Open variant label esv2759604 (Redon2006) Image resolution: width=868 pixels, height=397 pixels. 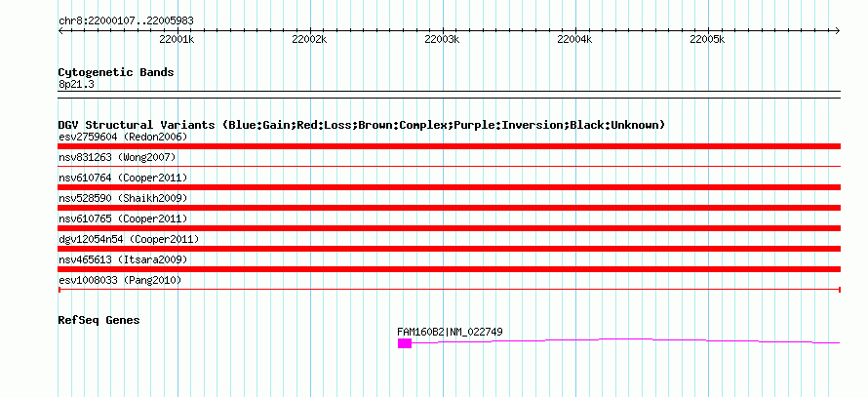tap(123, 137)
